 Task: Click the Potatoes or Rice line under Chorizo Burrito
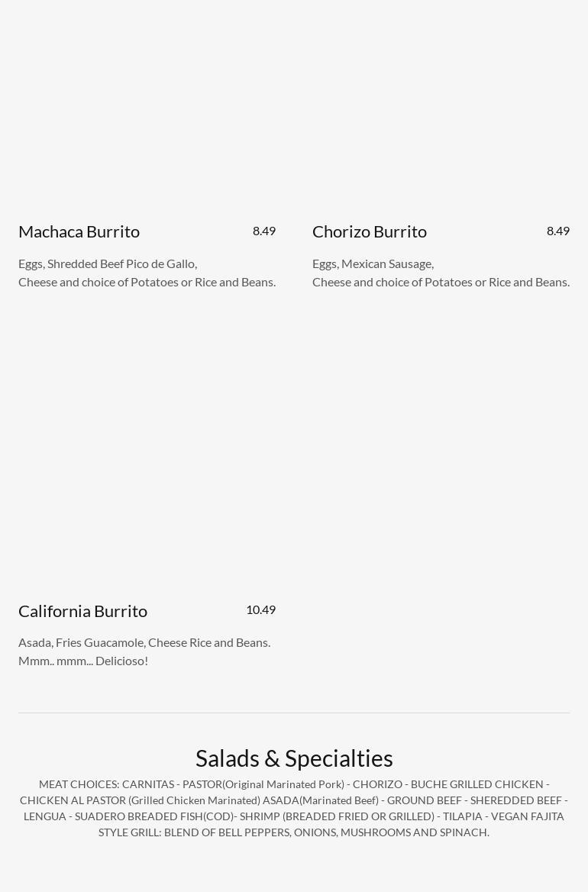pyautogui.click(x=441, y=282)
